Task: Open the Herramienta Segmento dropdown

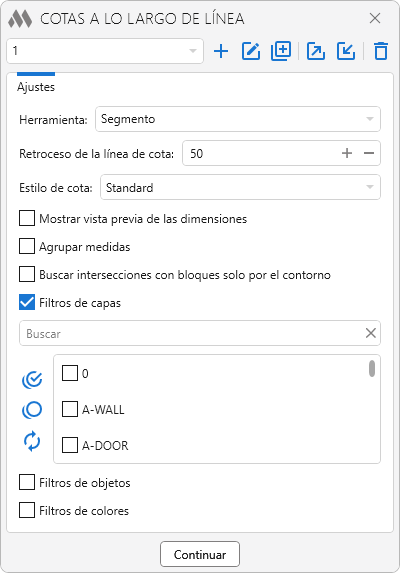Action: [x=238, y=119]
